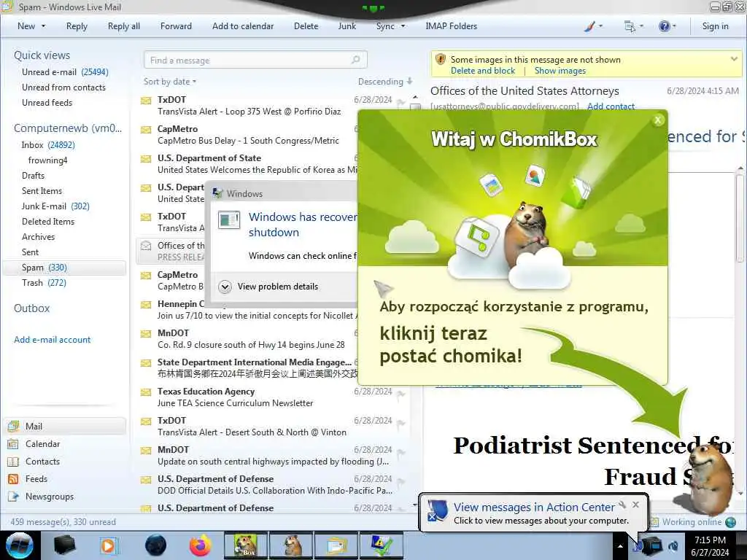Flag the TransVista Alert - Loop 375 message
Viewport: 747px width, 560px height.
(400, 102)
